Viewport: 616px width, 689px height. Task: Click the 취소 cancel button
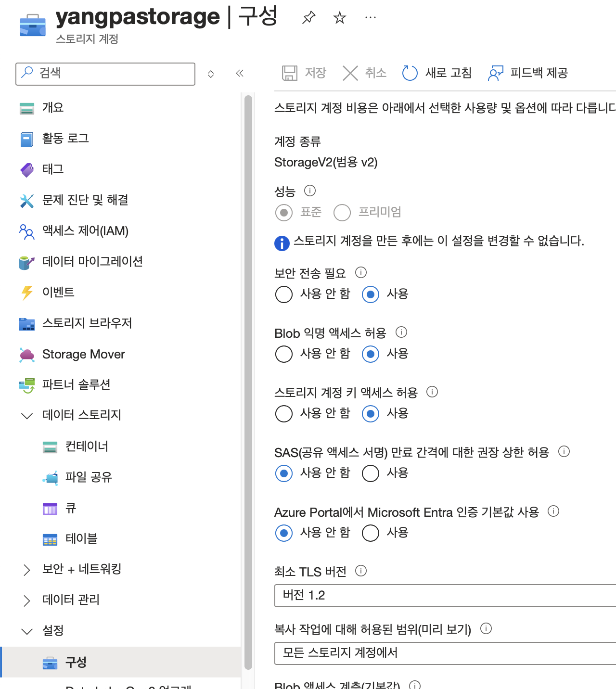coord(364,73)
